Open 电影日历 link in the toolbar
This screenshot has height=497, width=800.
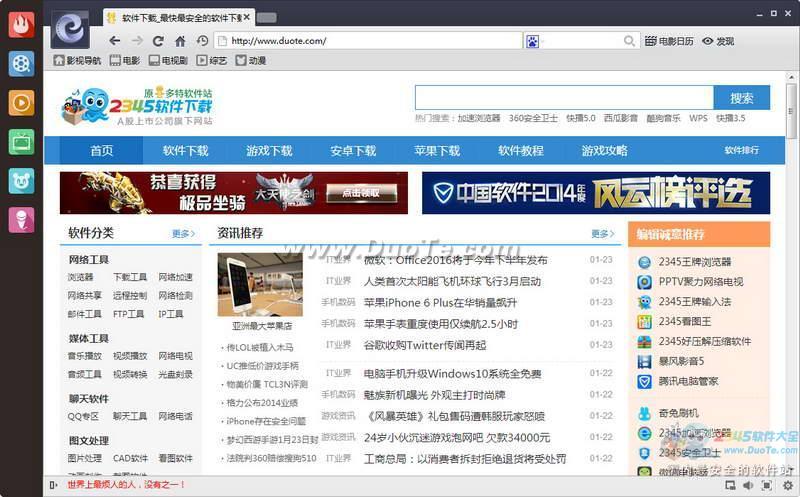click(669, 41)
